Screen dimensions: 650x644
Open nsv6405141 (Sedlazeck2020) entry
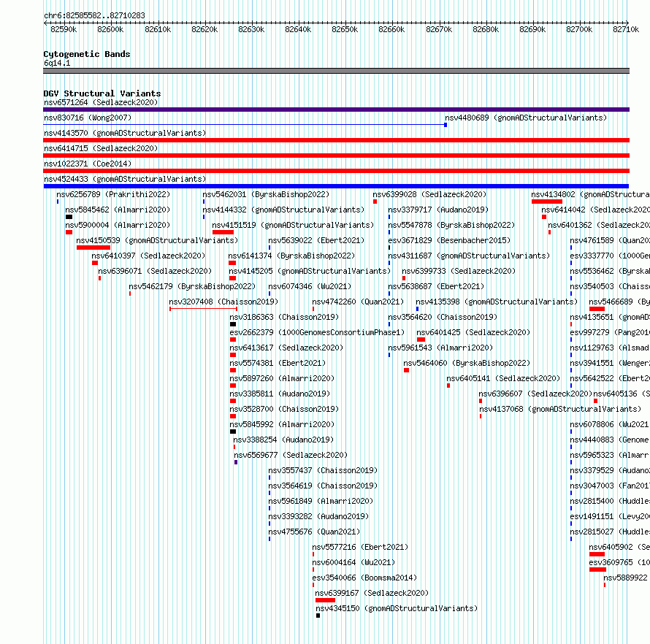[x=503, y=378]
